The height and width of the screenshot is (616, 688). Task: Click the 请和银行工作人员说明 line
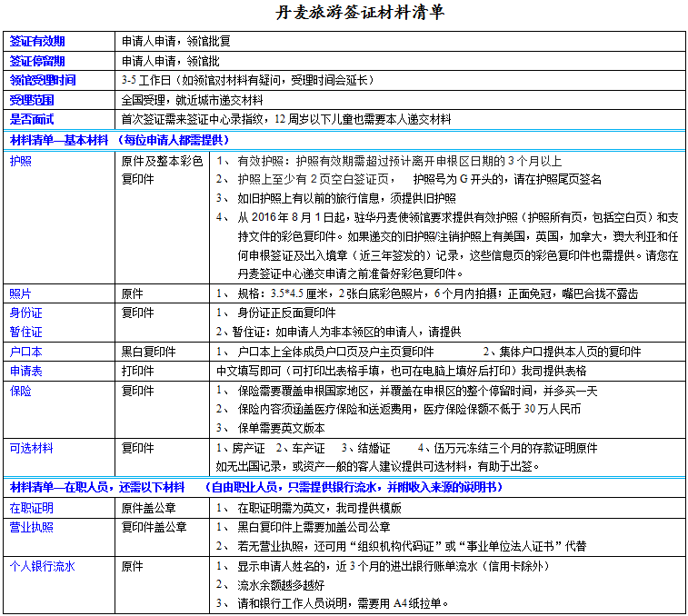(332, 603)
